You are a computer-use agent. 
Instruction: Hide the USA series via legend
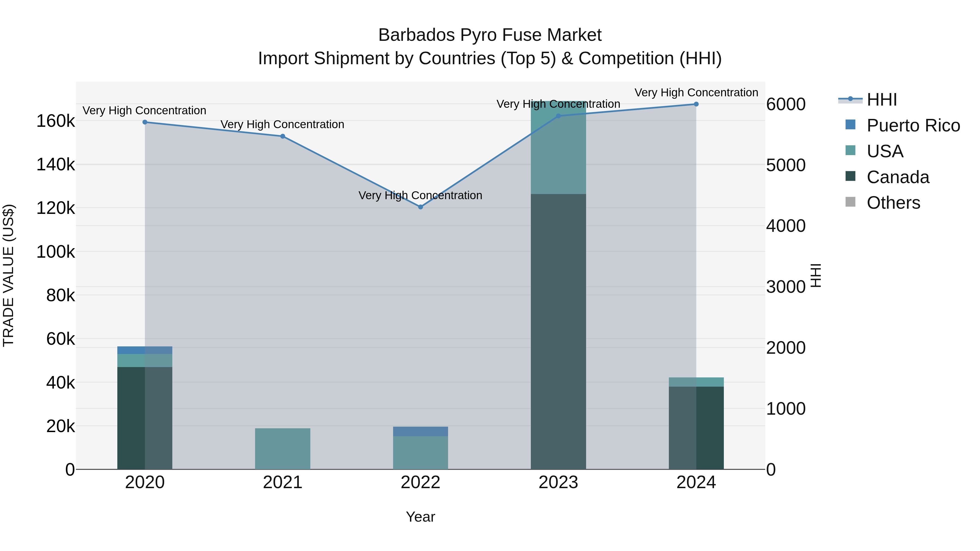pos(874,151)
